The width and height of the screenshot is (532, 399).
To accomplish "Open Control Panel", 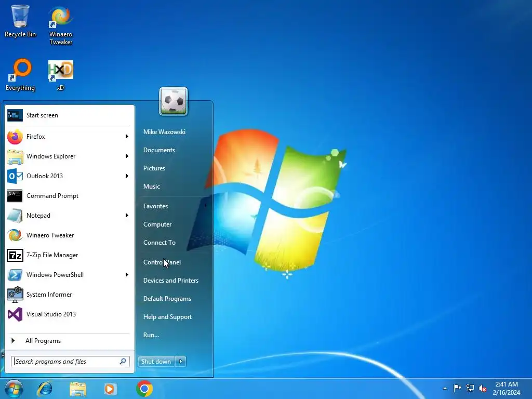I will [162, 262].
